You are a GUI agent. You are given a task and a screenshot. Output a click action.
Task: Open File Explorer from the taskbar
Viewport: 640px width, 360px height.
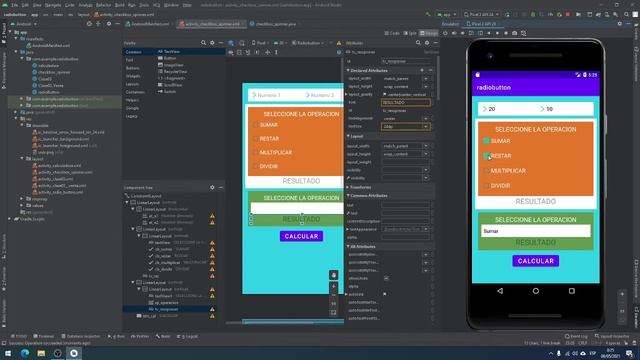coord(41,353)
